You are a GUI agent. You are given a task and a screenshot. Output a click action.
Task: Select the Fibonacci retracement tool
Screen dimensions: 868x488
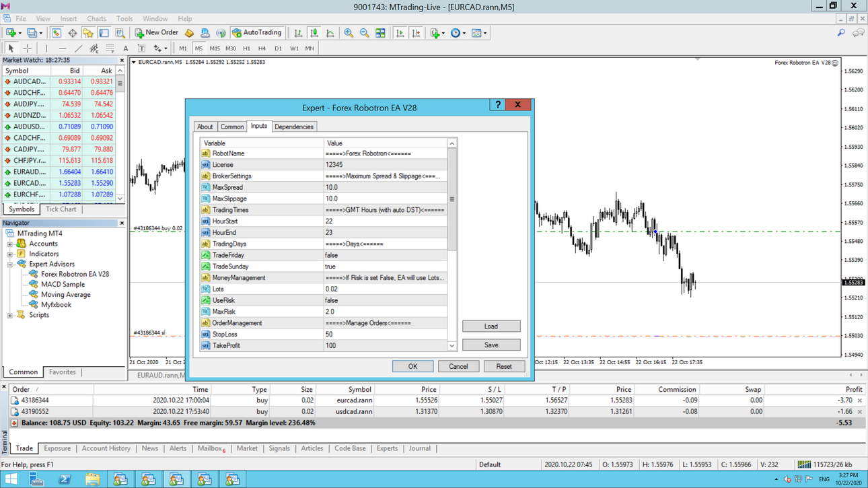pyautogui.click(x=110, y=48)
